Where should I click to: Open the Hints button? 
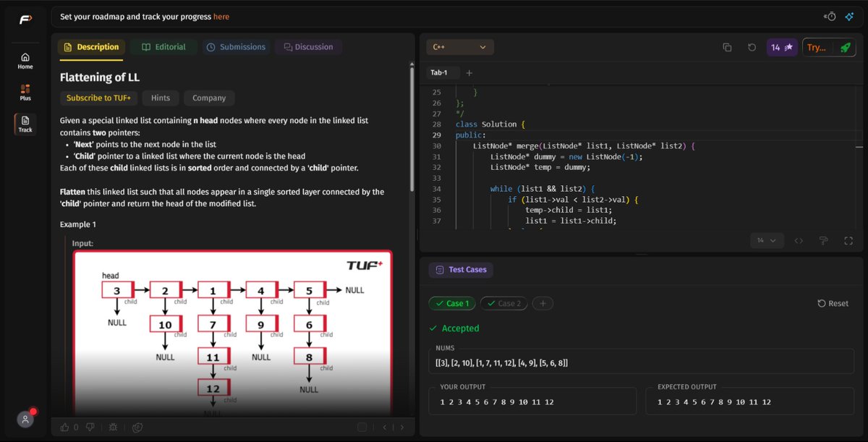(x=161, y=98)
